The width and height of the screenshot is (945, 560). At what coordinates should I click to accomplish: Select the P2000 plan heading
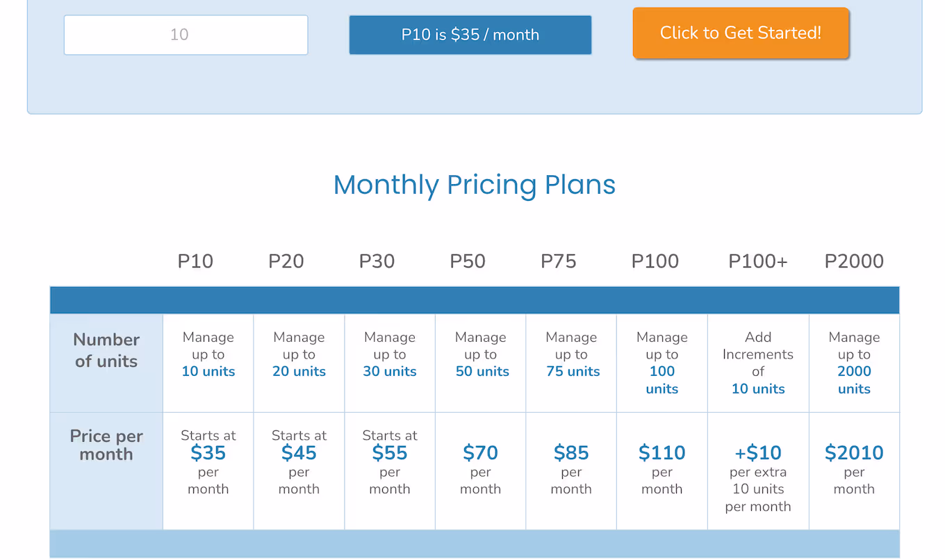pyautogui.click(x=853, y=261)
